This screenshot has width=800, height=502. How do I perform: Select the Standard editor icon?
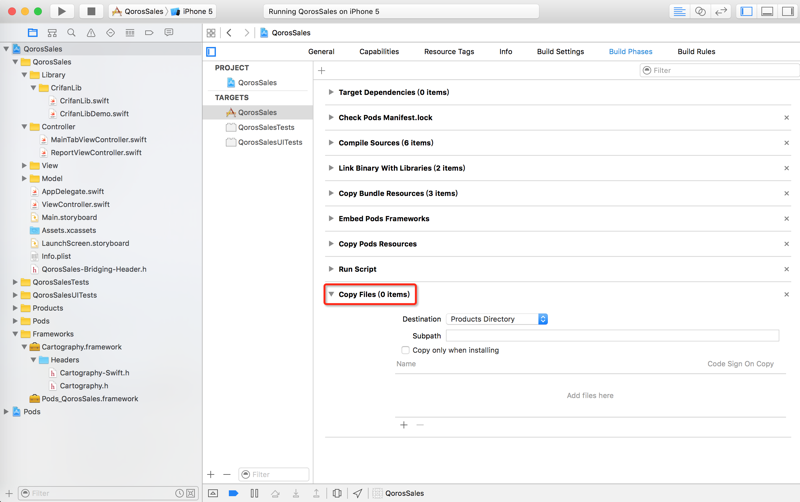(680, 11)
